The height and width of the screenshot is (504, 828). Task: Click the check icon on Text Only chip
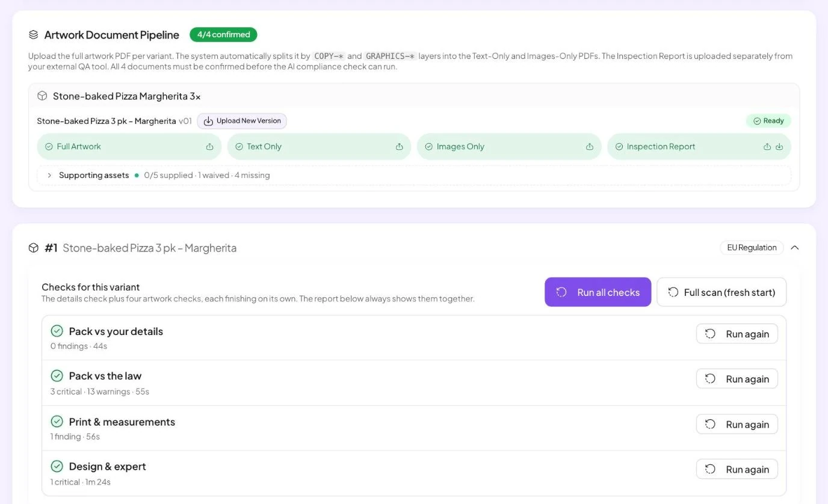pos(239,147)
